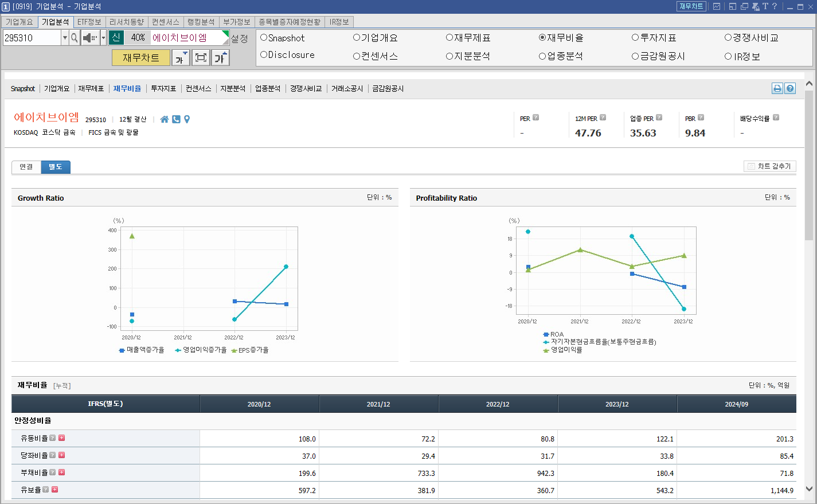
Task: Open the stock code dropdown arrow
Action: 65,38
